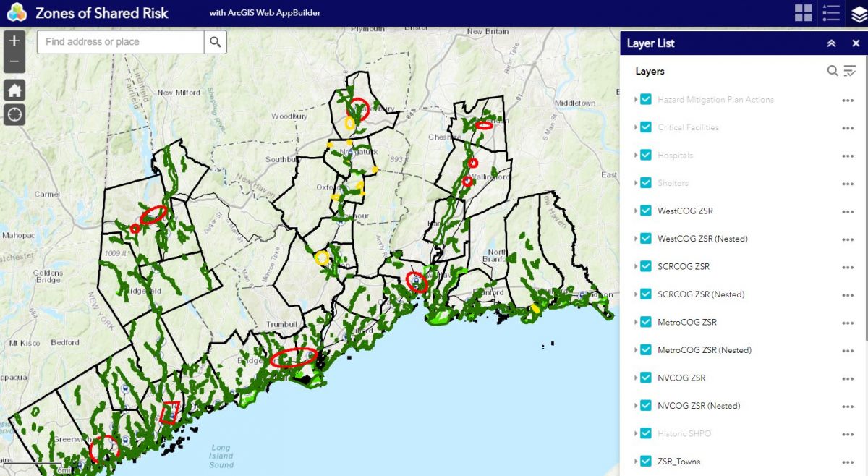Uncheck the Hospitals layer checkbox
The image size is (868, 476).
click(x=645, y=155)
